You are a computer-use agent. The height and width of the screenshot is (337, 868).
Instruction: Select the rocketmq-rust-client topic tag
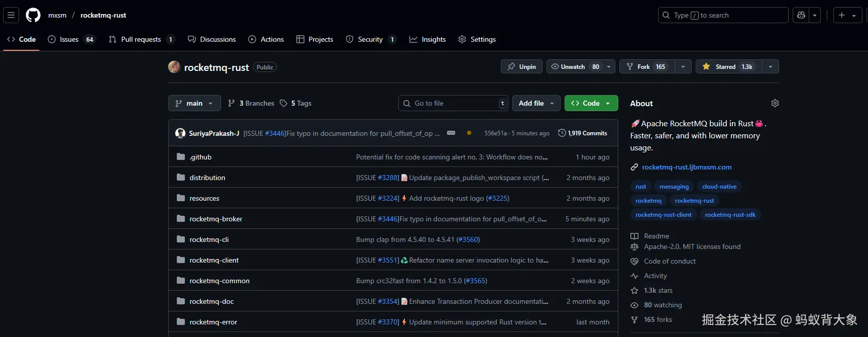(x=664, y=215)
